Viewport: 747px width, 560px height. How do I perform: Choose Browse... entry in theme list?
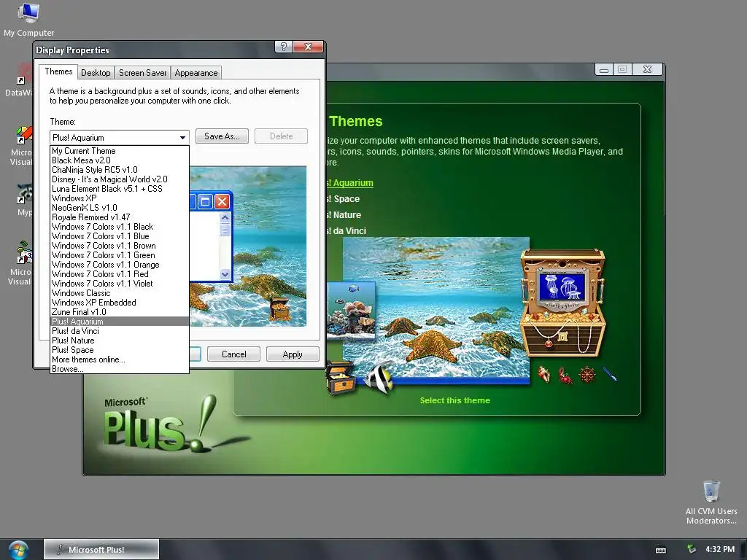119,369
